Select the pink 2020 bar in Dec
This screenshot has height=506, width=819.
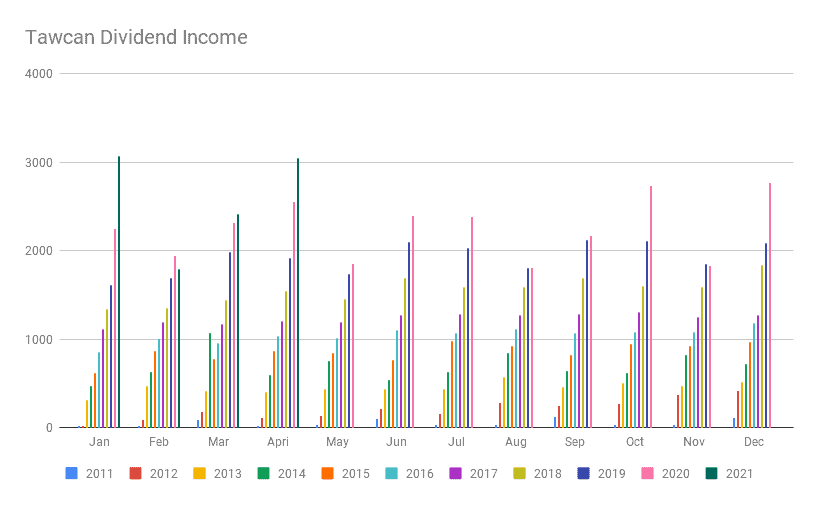769,305
